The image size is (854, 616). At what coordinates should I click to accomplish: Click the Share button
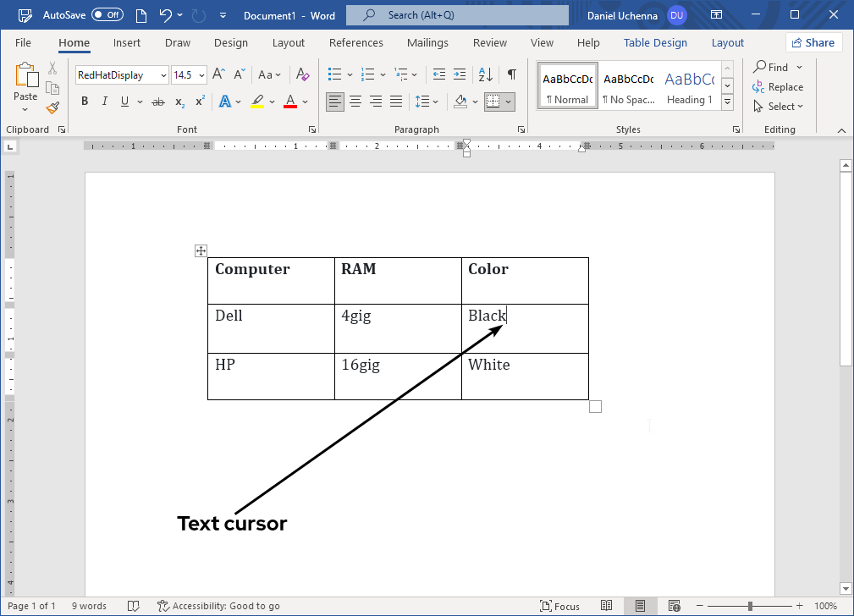point(813,43)
